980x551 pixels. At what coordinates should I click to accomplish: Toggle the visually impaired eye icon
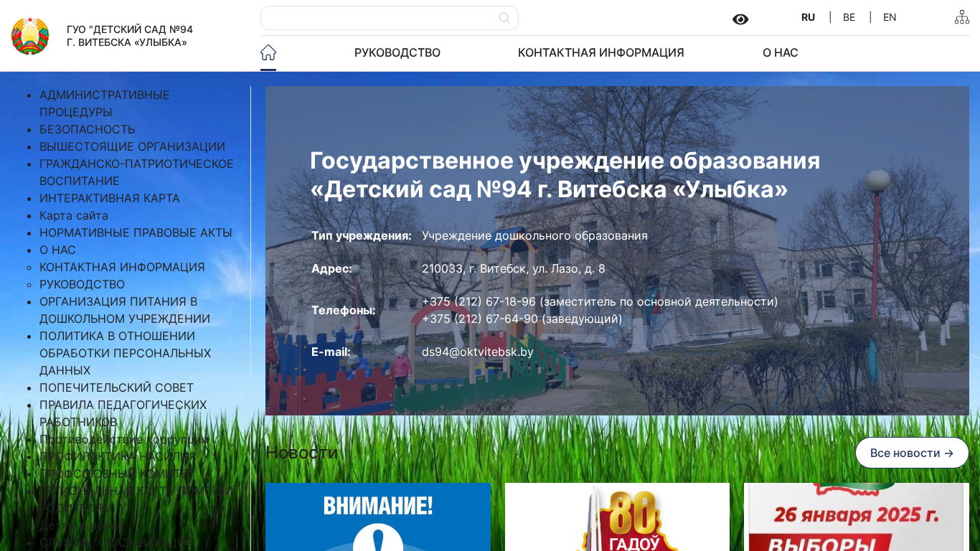pos(740,19)
